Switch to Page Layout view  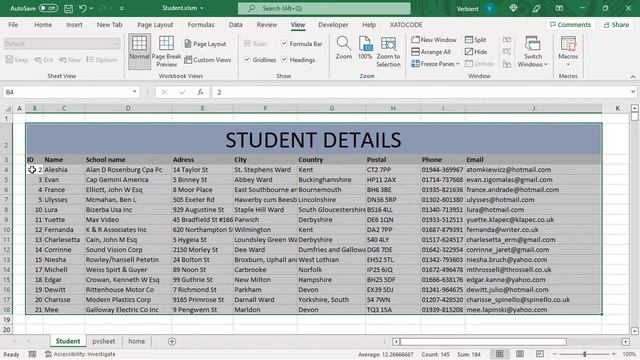click(205, 44)
